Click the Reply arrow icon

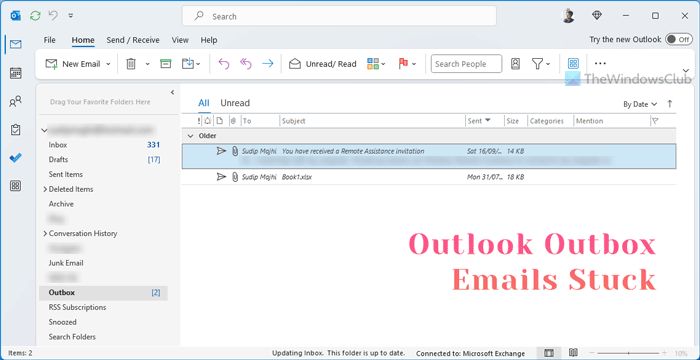224,64
